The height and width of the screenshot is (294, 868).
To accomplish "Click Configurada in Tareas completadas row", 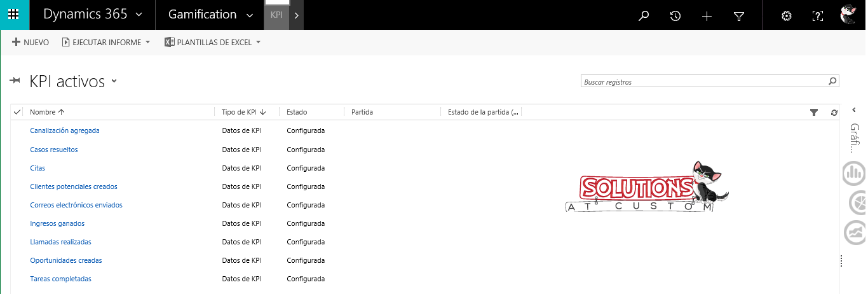I will pyautogui.click(x=306, y=279).
